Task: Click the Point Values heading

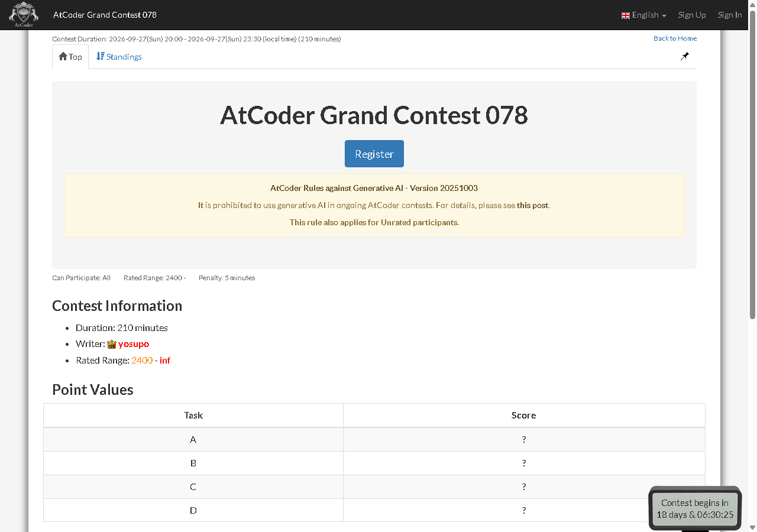Action: coord(93,390)
